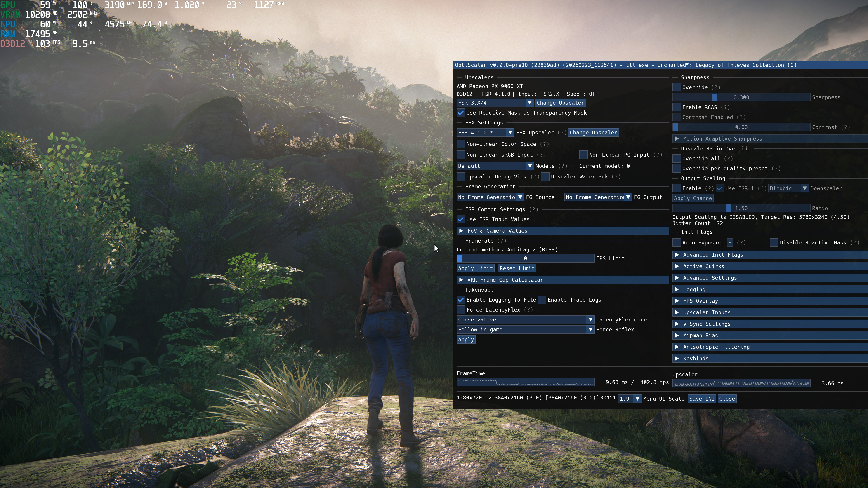Screen dimensions: 868x488
Task: Click Apply under Force Reflex
Action: coord(466,340)
